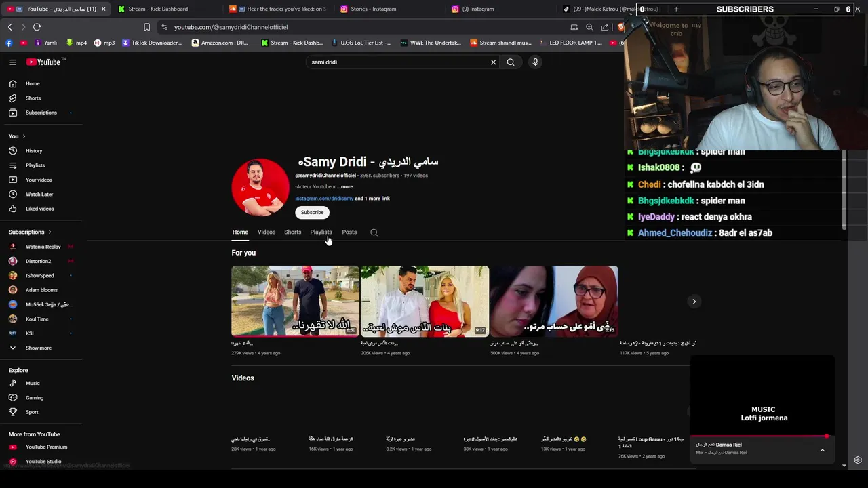This screenshot has width=868, height=488.
Task: Close the YouTube browser tab
Action: [103, 9]
